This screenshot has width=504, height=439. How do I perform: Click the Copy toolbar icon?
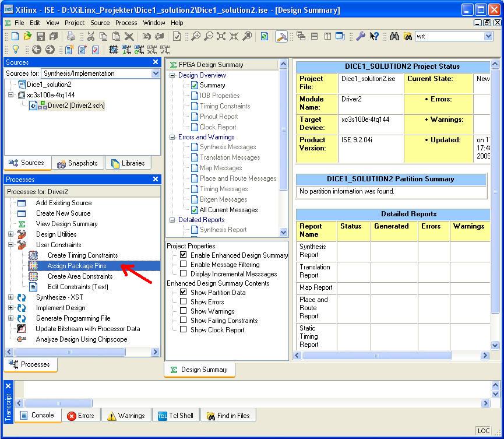104,36
